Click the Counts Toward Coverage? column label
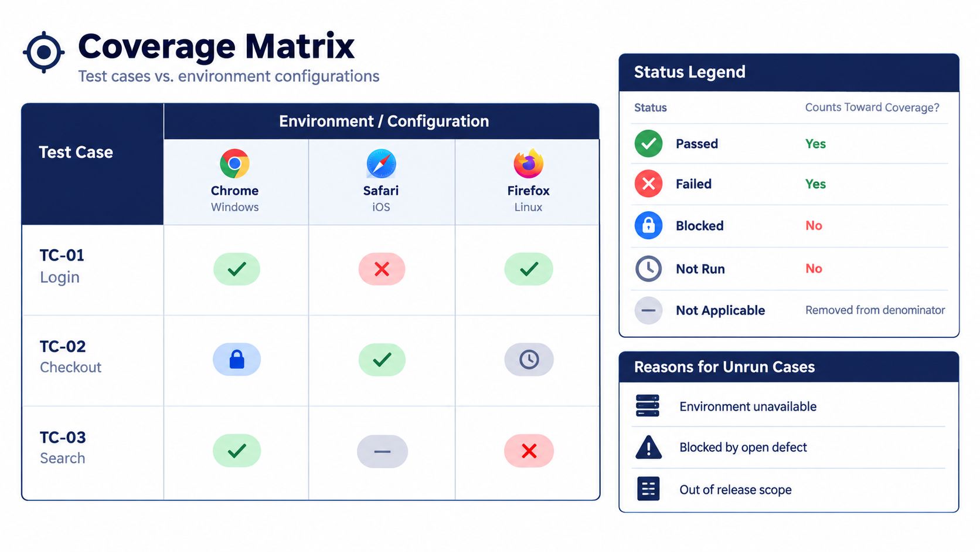This screenshot has width=980, height=552. coord(872,107)
